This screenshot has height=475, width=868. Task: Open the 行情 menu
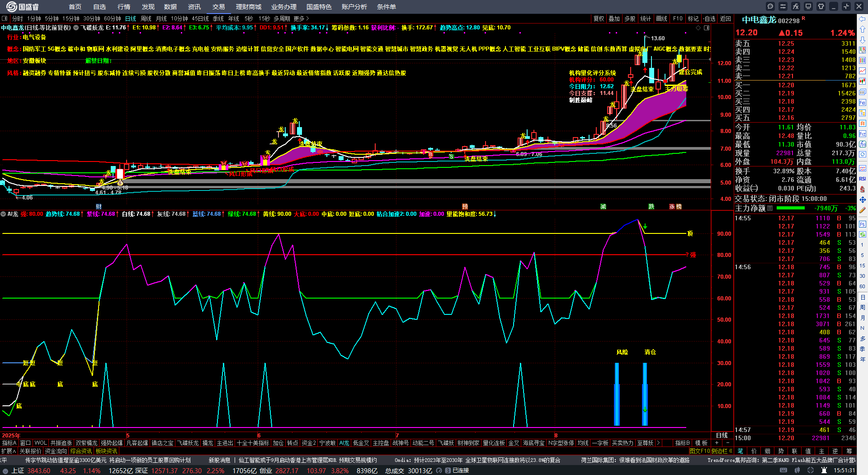click(124, 7)
